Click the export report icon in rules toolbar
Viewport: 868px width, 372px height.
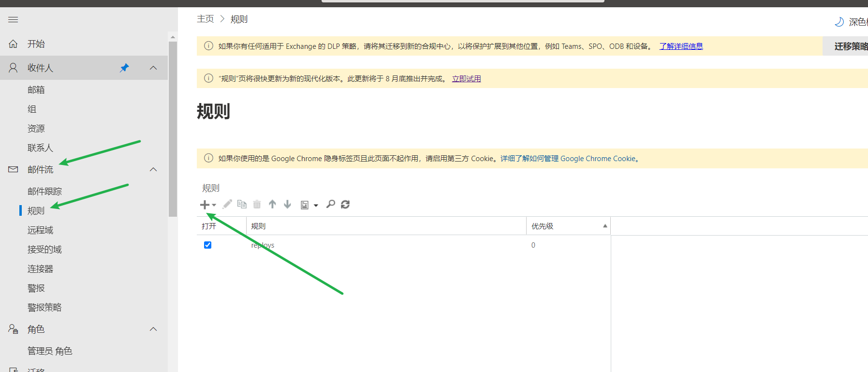coord(305,205)
